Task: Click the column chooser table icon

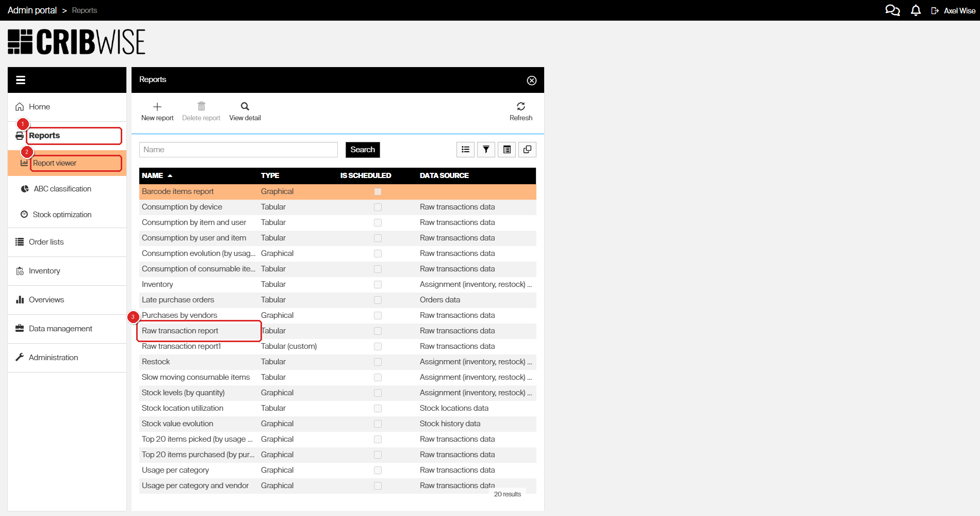Action: point(507,150)
